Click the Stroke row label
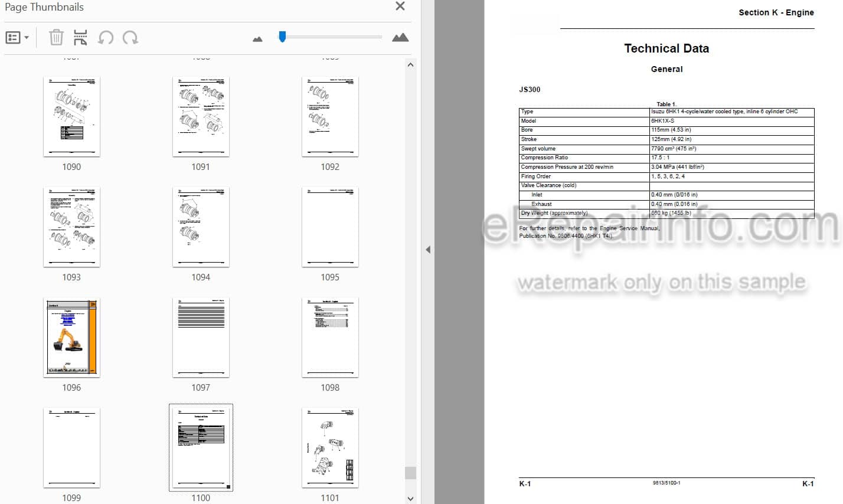Image resolution: width=843 pixels, height=504 pixels. click(x=529, y=139)
